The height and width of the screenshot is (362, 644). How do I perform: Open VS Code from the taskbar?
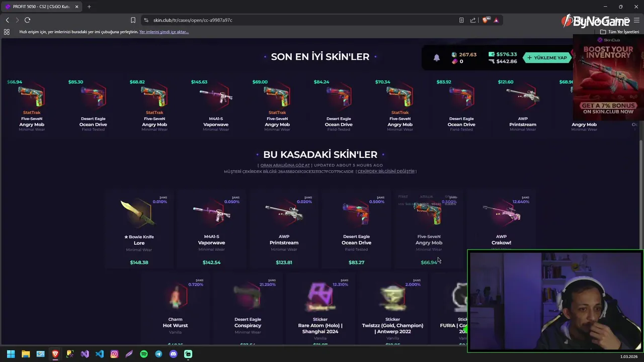point(100,354)
